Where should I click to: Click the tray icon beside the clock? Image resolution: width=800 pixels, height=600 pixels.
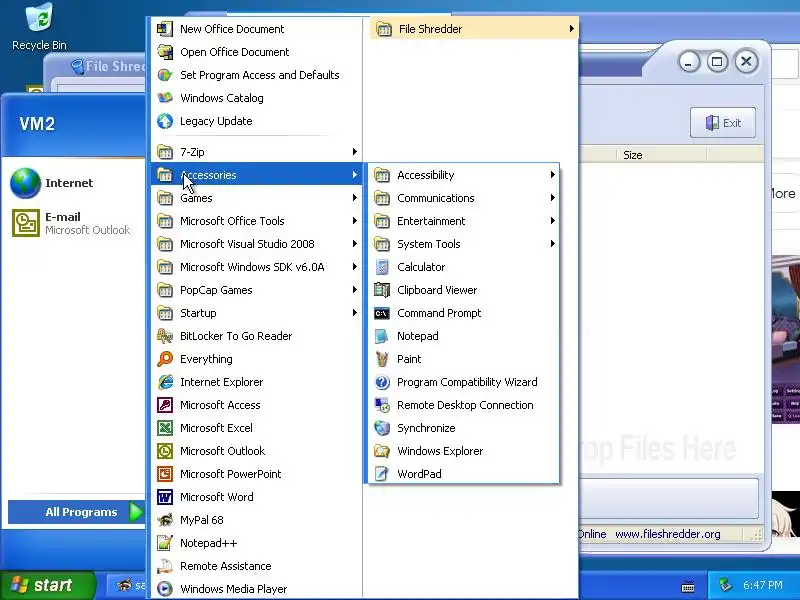725,585
